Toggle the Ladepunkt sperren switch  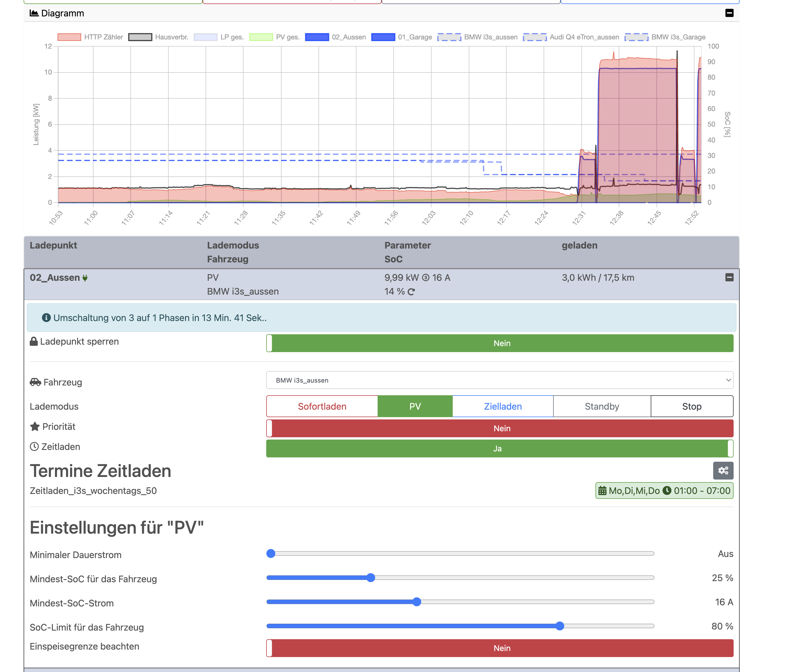pos(499,343)
